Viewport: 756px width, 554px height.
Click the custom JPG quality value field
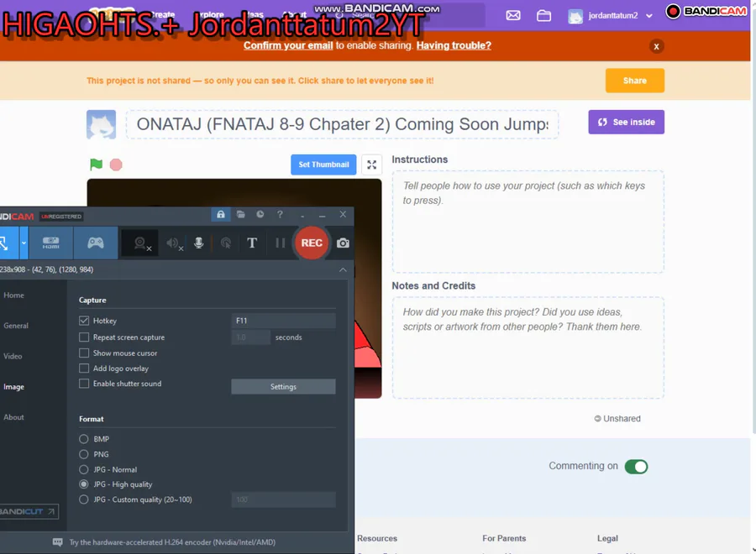click(x=284, y=499)
